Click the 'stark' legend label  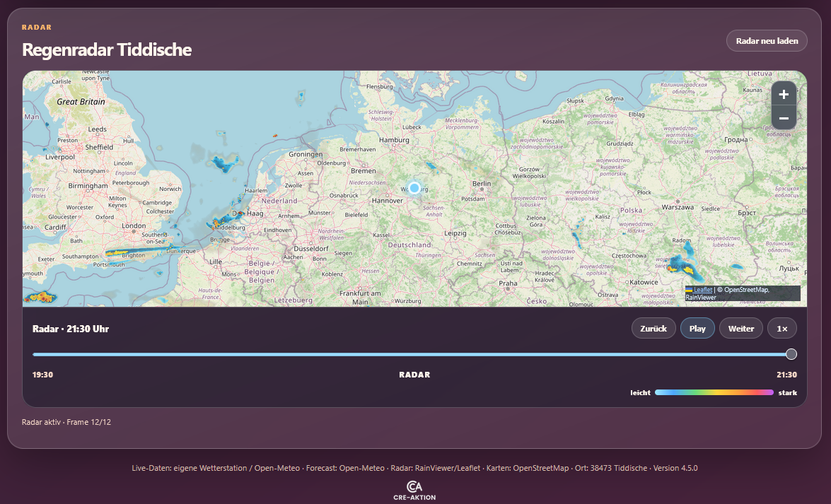pos(788,393)
